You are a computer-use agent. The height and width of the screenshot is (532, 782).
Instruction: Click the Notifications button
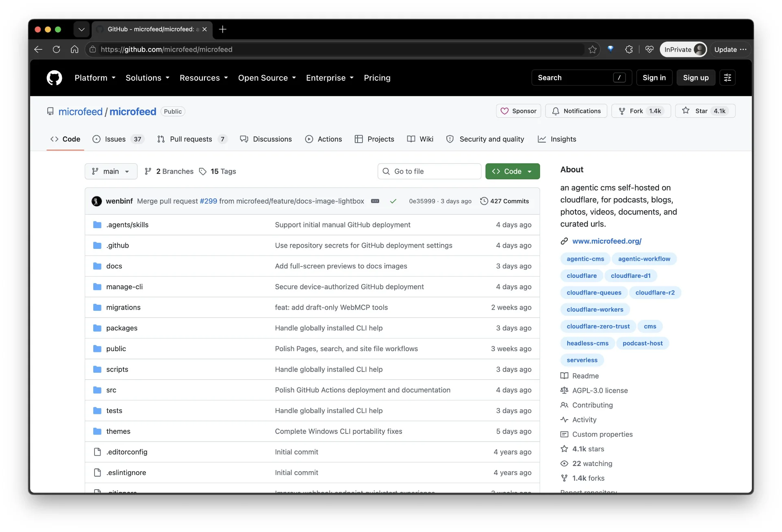[x=576, y=111]
